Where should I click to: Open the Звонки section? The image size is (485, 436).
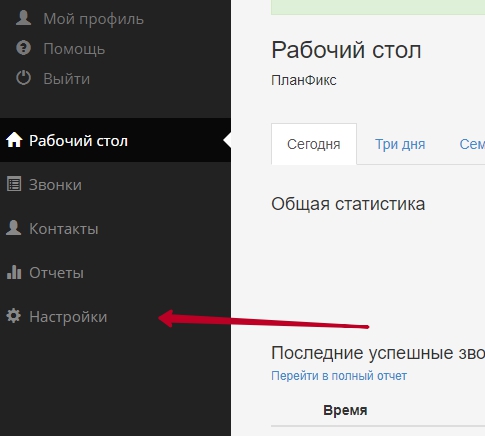tap(55, 185)
